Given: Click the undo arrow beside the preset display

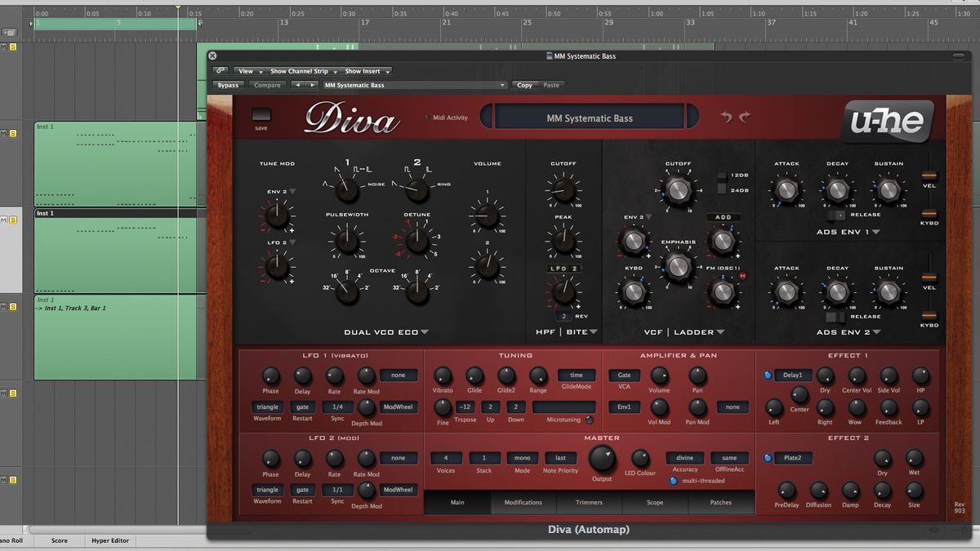Looking at the screenshot, I should tap(726, 117).
